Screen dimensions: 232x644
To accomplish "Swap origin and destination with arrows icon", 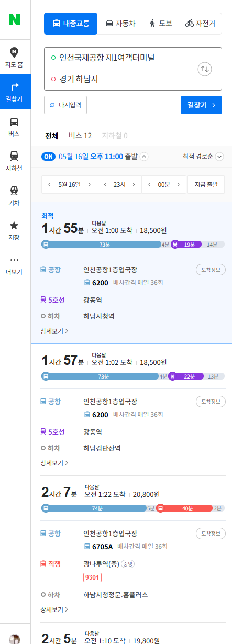I will click(205, 69).
